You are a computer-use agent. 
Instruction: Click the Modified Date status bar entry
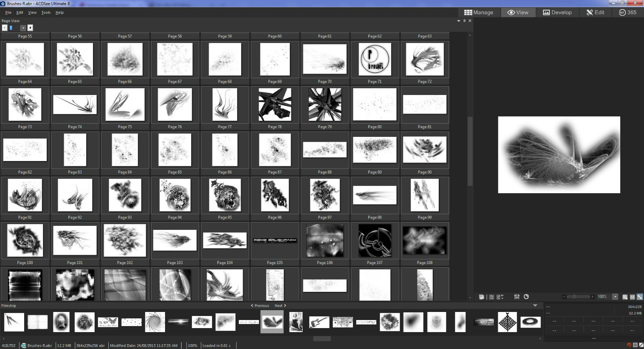click(144, 345)
